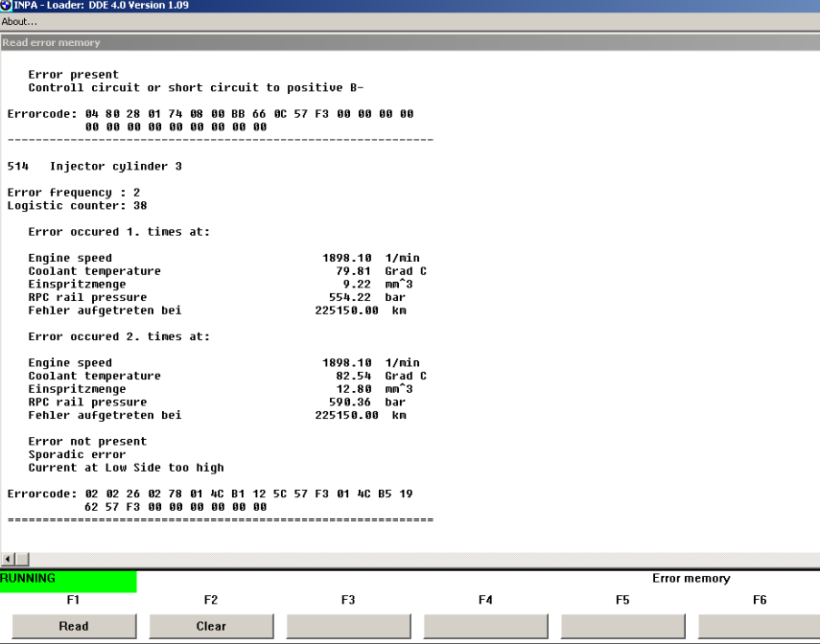Click the green RUNNING status indicator
The image size is (820, 644).
(68, 580)
